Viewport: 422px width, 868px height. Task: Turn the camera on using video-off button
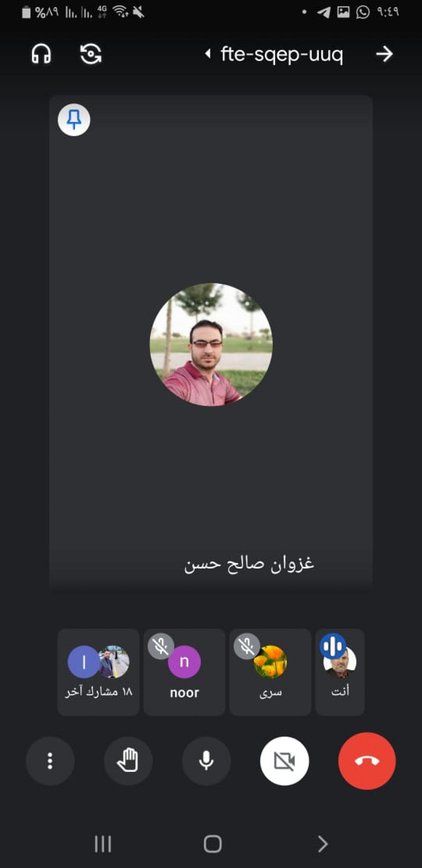click(284, 761)
